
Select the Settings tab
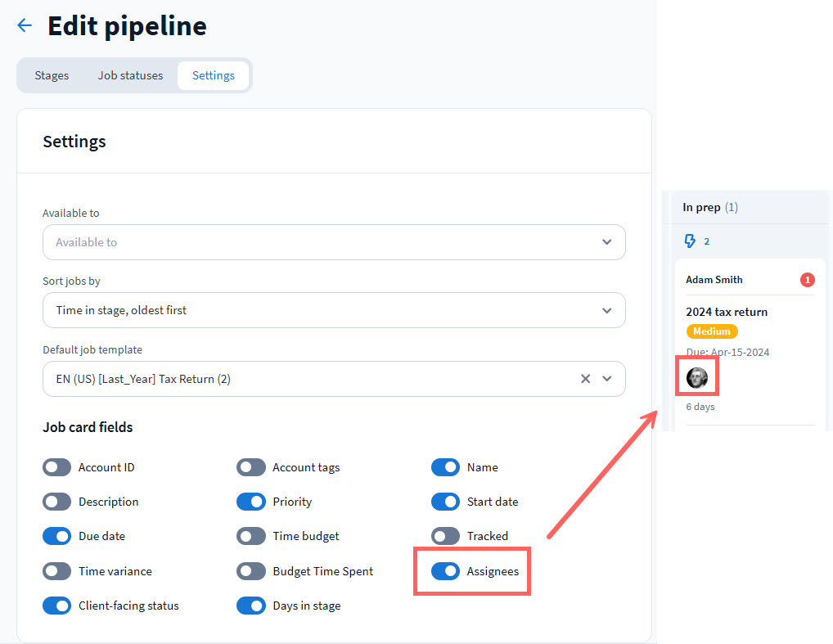(214, 75)
